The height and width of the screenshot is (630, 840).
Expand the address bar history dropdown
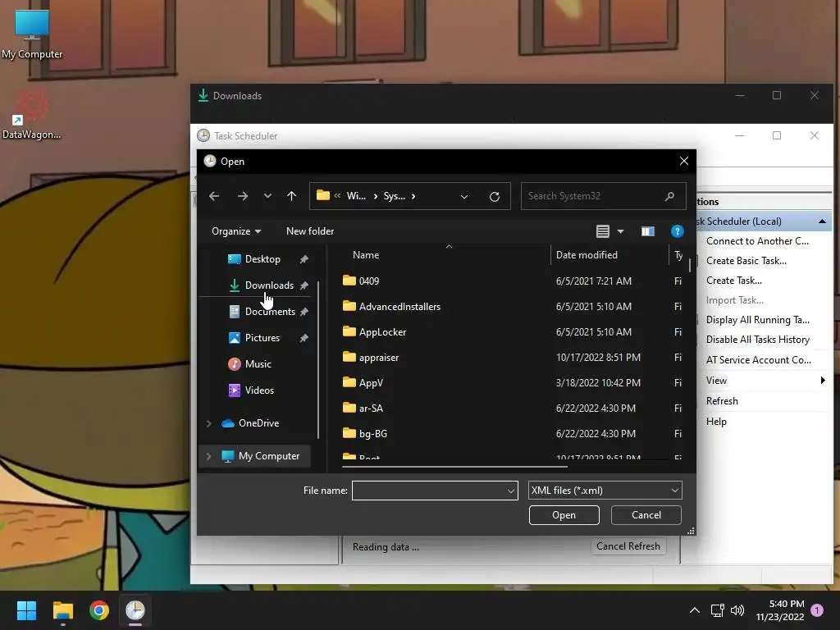(464, 197)
